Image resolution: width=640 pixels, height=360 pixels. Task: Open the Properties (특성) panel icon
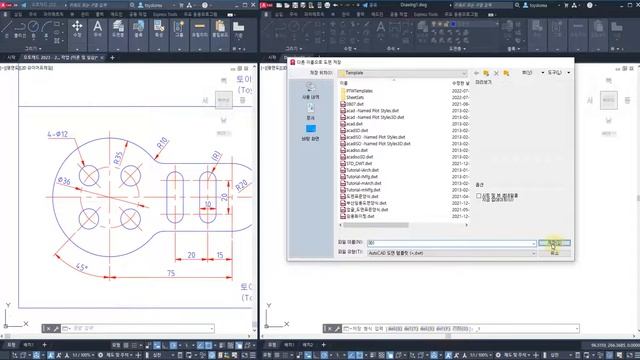(159, 27)
